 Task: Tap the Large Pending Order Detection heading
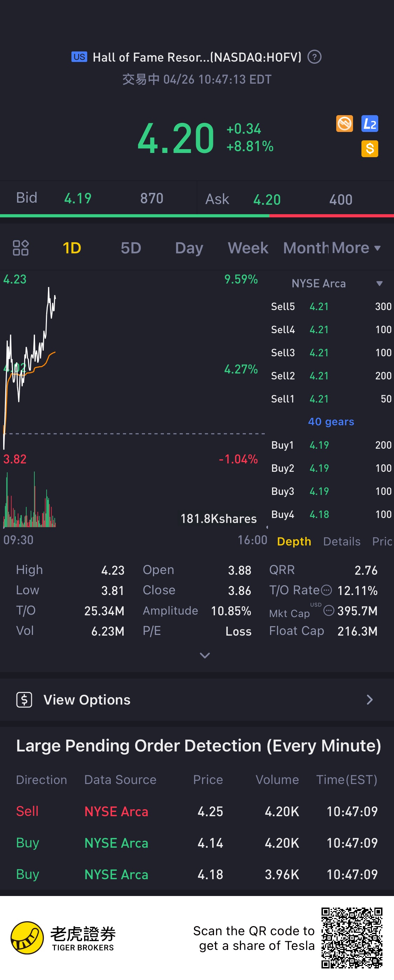198,745
